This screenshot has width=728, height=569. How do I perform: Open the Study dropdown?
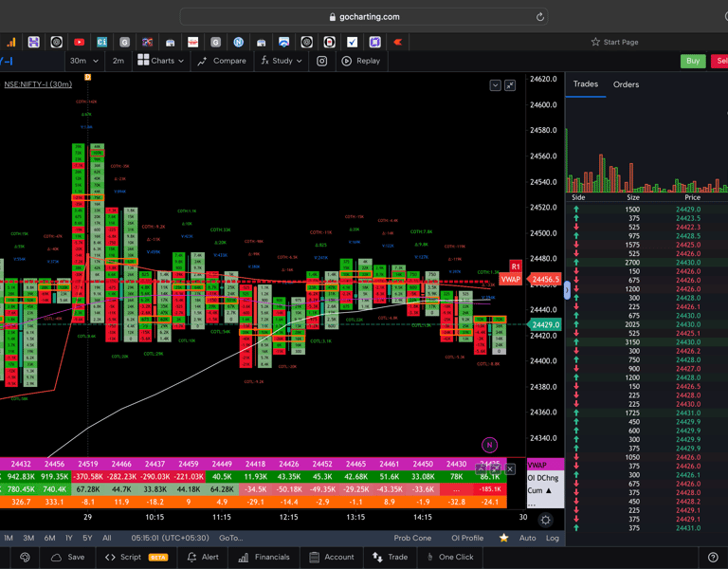click(282, 61)
